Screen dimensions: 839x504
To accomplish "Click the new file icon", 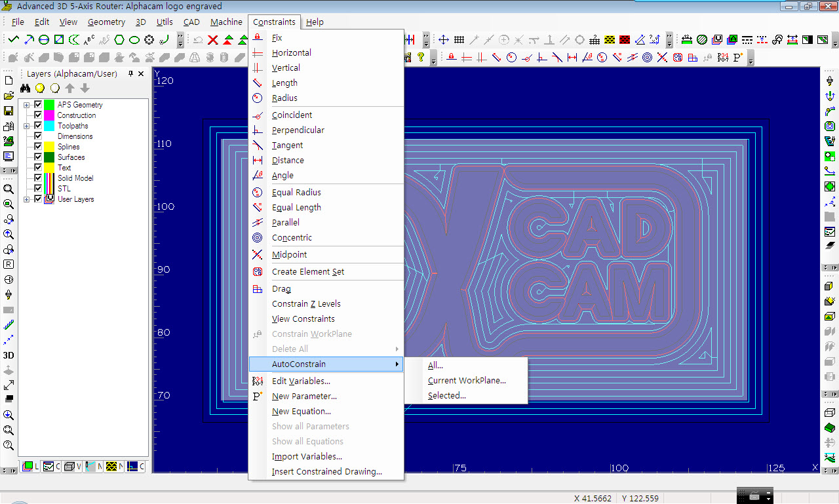I will (x=9, y=81).
